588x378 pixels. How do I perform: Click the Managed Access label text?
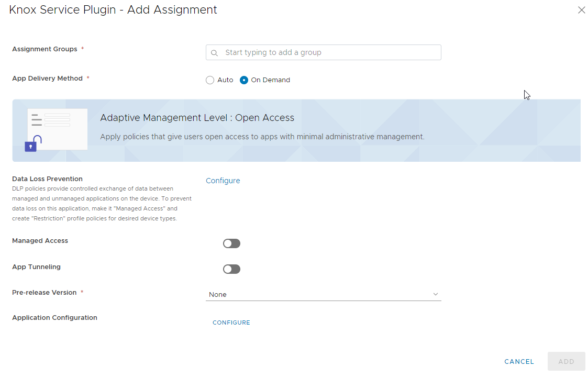[40, 241]
